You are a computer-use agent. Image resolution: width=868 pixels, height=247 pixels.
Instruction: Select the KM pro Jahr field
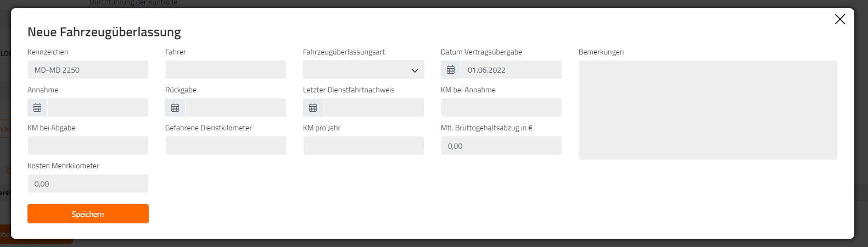pos(363,146)
